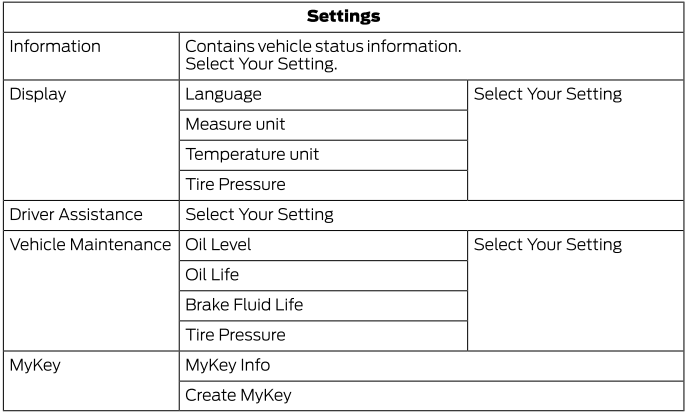Screen dimensions: 690x415
Task: Open the Display settings category
Action: point(37,94)
